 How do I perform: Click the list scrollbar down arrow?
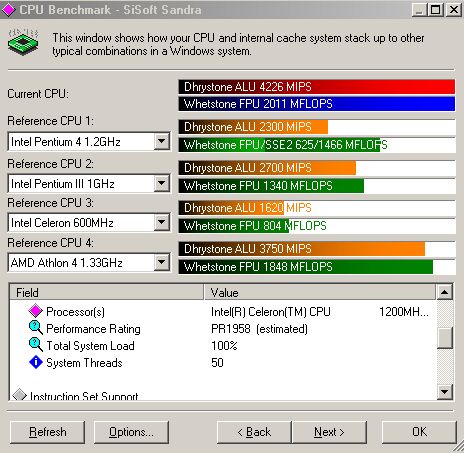[x=444, y=392]
